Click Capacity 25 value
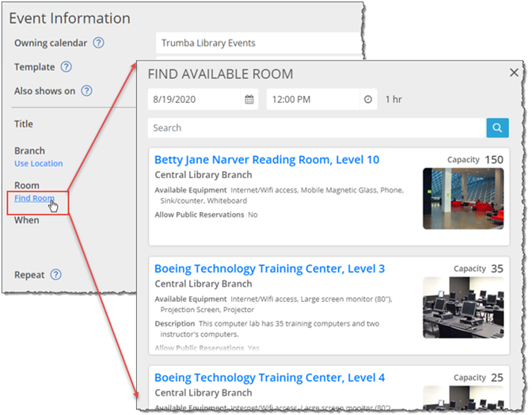Viewport: 532px width, 415px height. 497,377
